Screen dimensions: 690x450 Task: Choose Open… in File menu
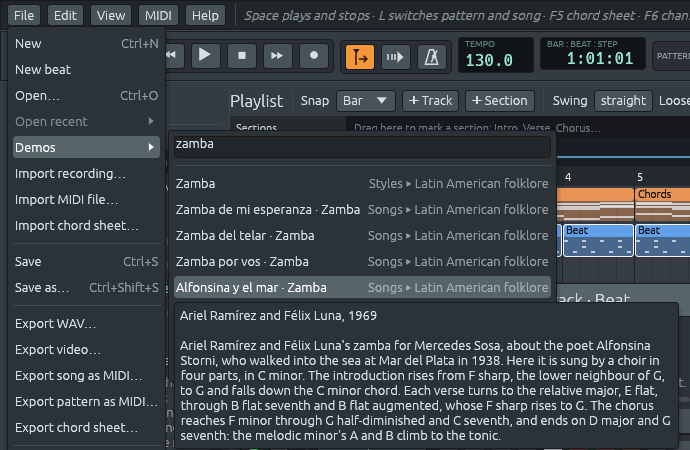point(86,95)
